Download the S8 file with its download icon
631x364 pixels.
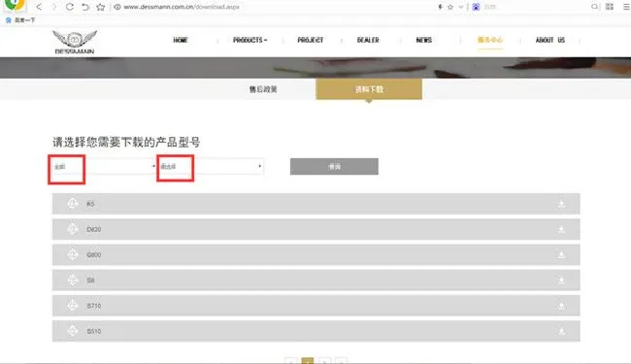tap(561, 281)
